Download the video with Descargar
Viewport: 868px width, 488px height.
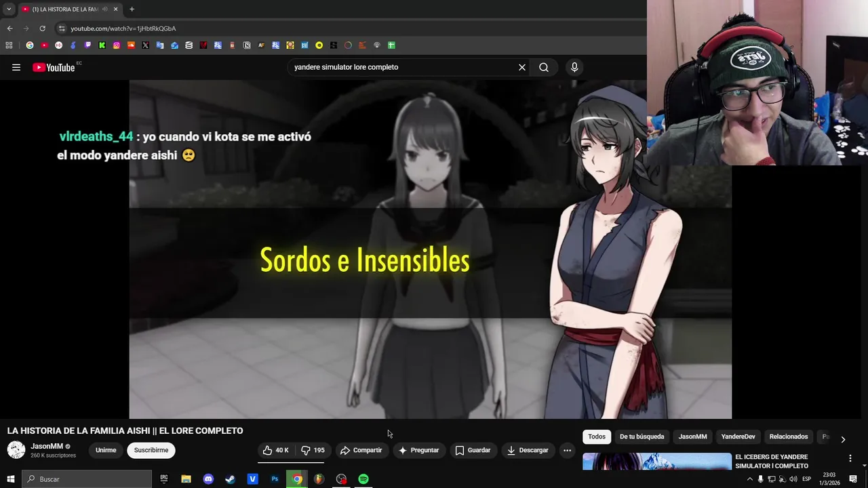coord(528,450)
